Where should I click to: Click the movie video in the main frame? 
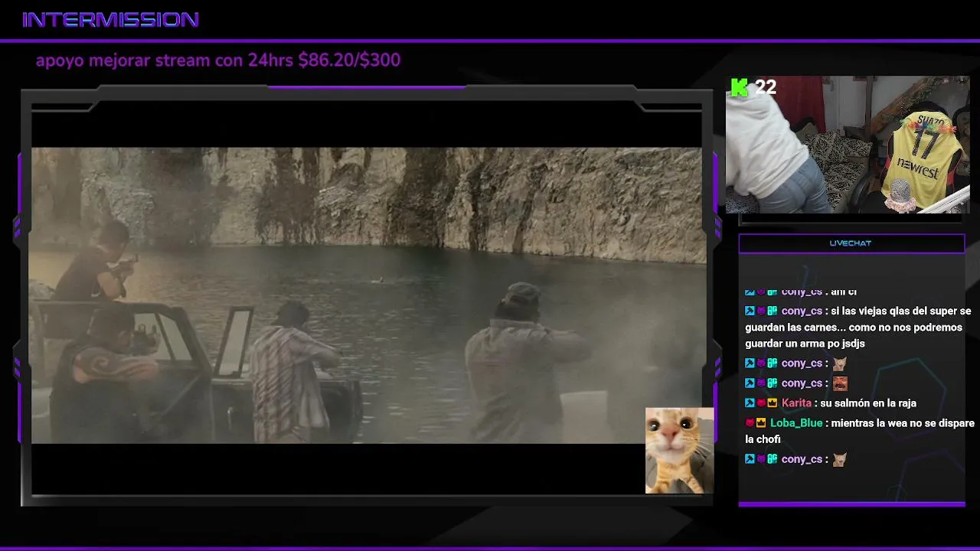368,295
